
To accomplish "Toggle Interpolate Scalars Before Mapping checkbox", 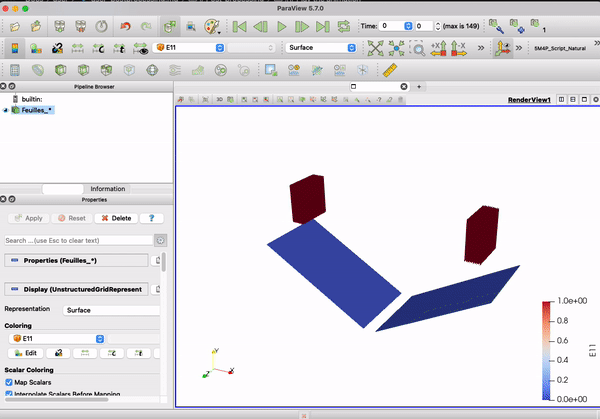I will pos(9,395).
